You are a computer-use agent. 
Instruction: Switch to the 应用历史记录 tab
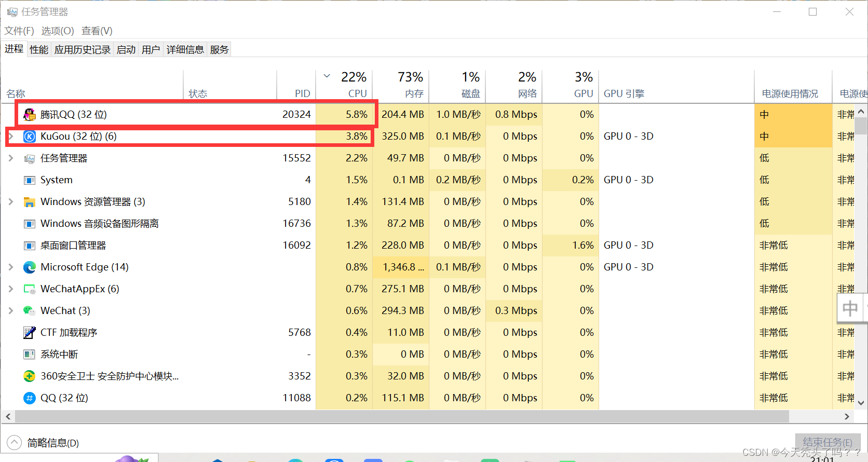83,50
